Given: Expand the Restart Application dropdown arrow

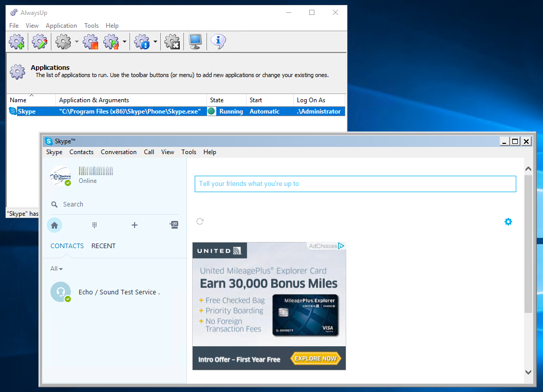Looking at the screenshot, I should 124,42.
